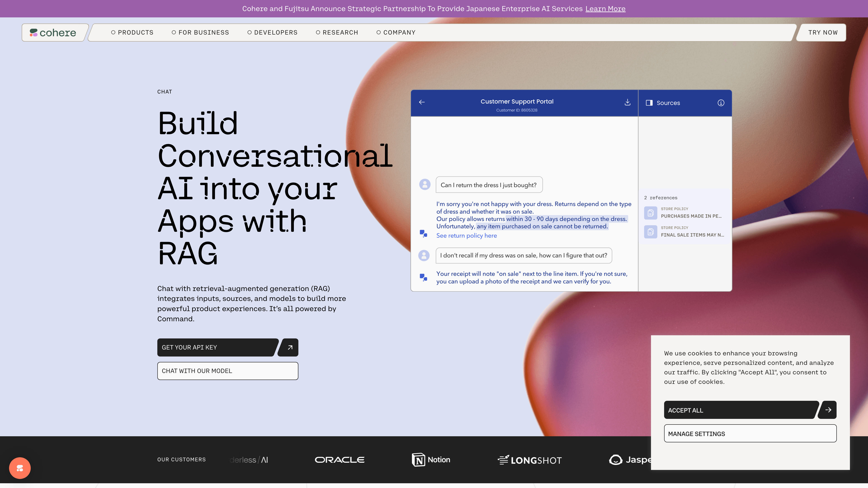Click the info icon next to Sources

[x=721, y=103]
